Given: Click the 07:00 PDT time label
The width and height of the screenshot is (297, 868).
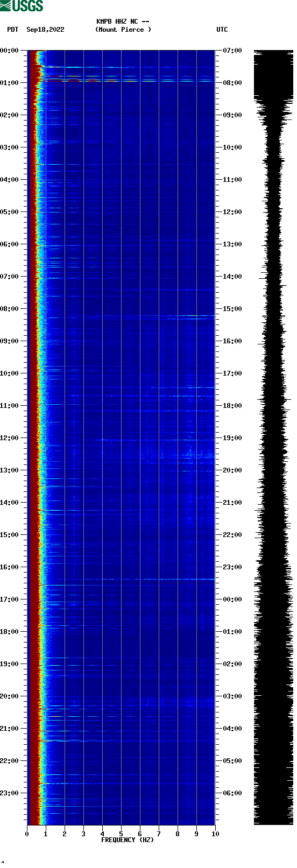Looking at the screenshot, I should pos(10,277).
